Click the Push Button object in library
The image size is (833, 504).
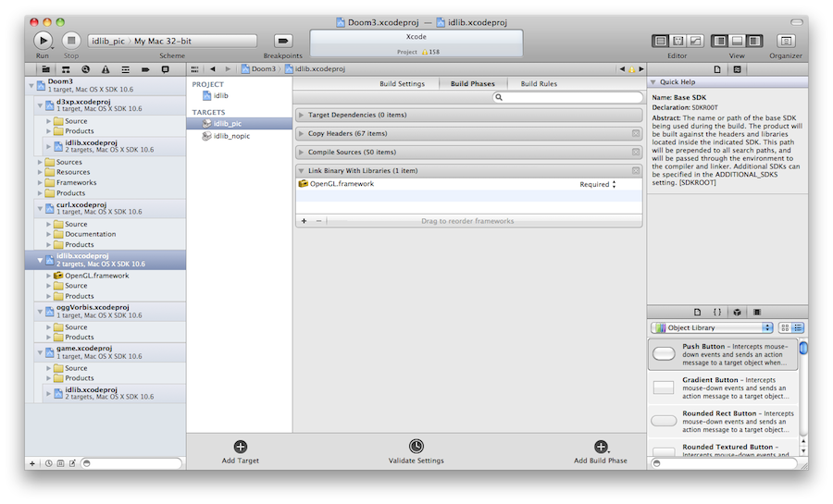[x=723, y=354]
